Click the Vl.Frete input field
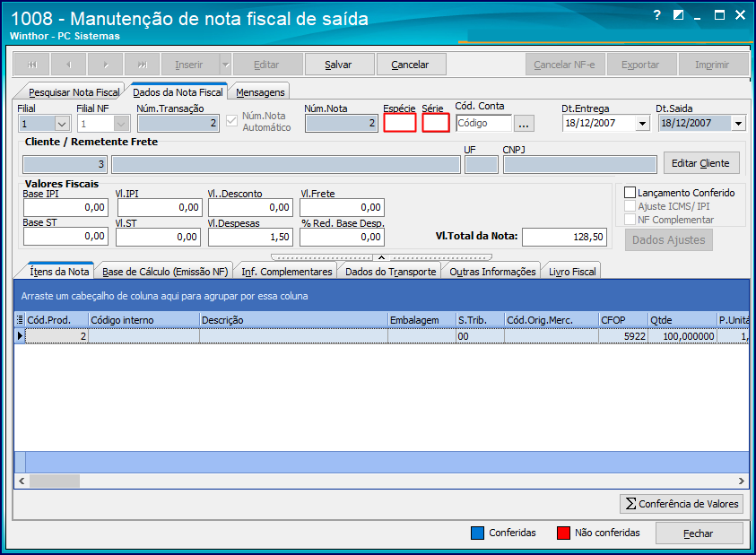This screenshot has height=555, width=756. [342, 207]
